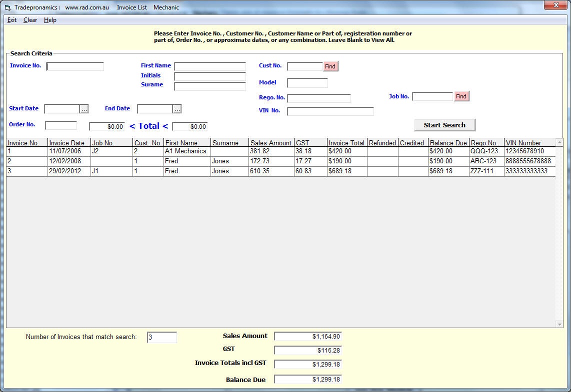571x392 pixels.
Task: Click Invoice Totals incl GST field
Action: coord(308,365)
